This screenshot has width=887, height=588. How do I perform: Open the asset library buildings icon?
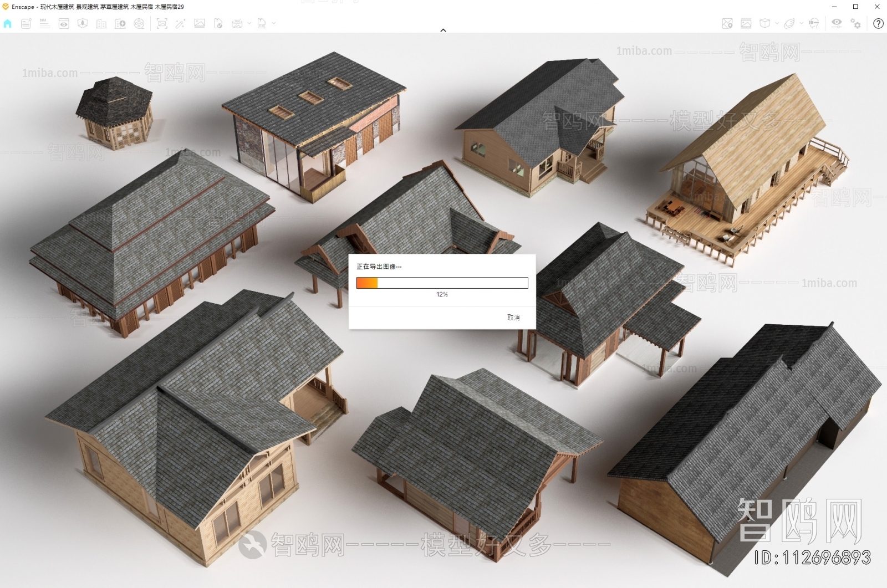101,23
